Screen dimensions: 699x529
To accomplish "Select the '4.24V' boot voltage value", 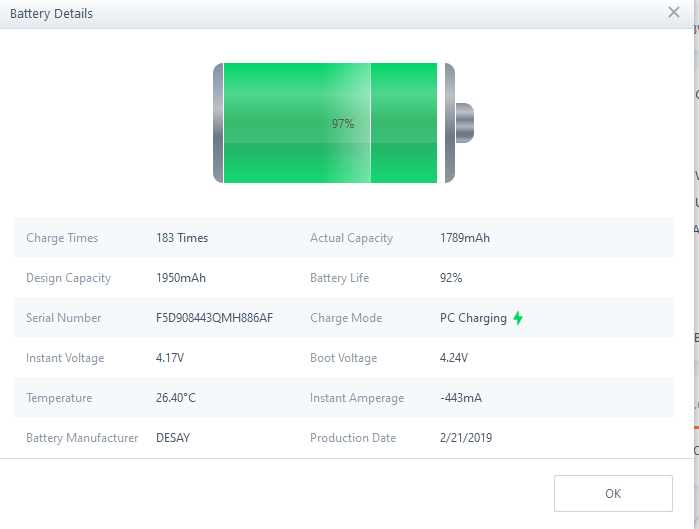I will (454, 358).
